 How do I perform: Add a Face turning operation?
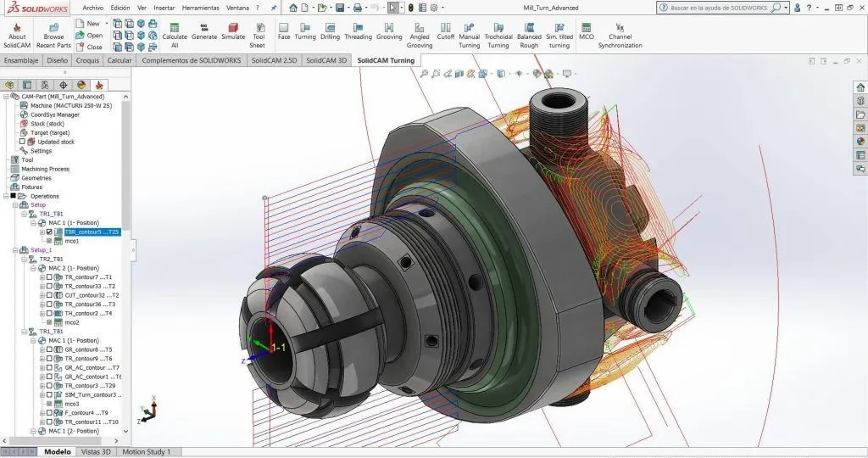point(283,31)
